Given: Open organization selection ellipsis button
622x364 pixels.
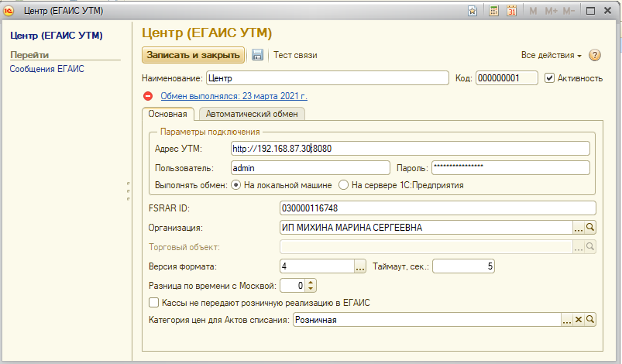Looking at the screenshot, I should coord(579,227).
